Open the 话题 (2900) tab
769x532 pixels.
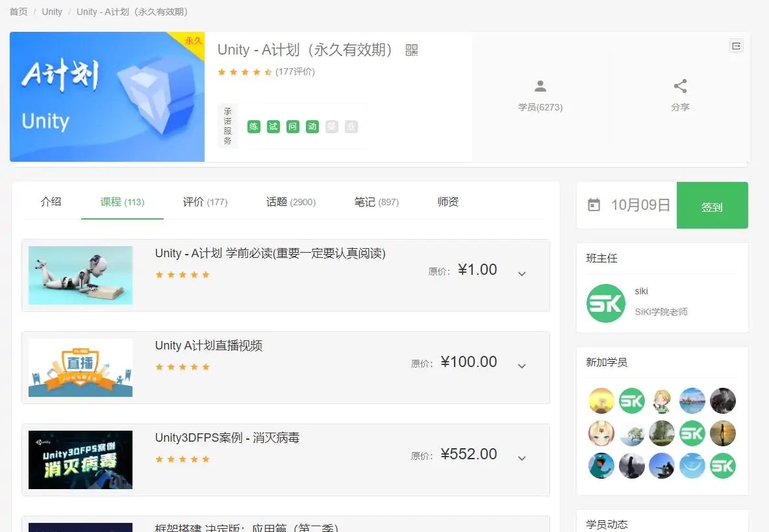tap(291, 201)
